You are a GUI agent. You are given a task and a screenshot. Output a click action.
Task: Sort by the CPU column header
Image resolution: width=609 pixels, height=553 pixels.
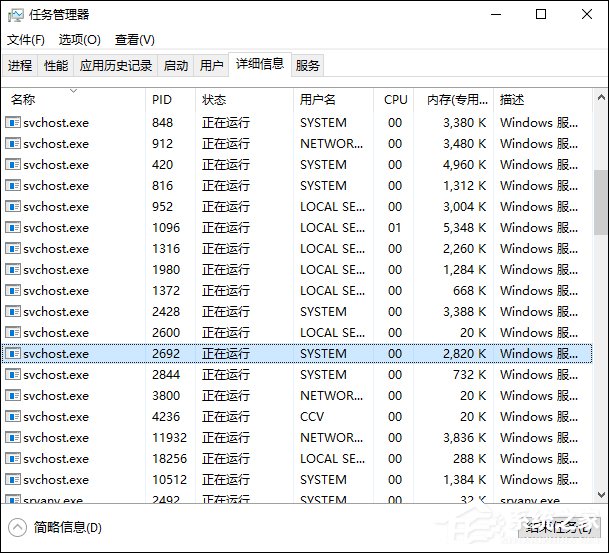click(x=393, y=99)
